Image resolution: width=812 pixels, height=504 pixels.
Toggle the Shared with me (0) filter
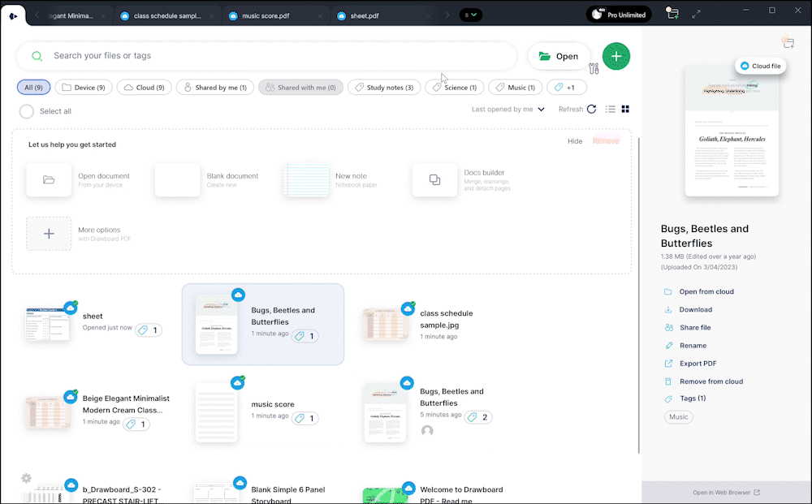point(301,88)
